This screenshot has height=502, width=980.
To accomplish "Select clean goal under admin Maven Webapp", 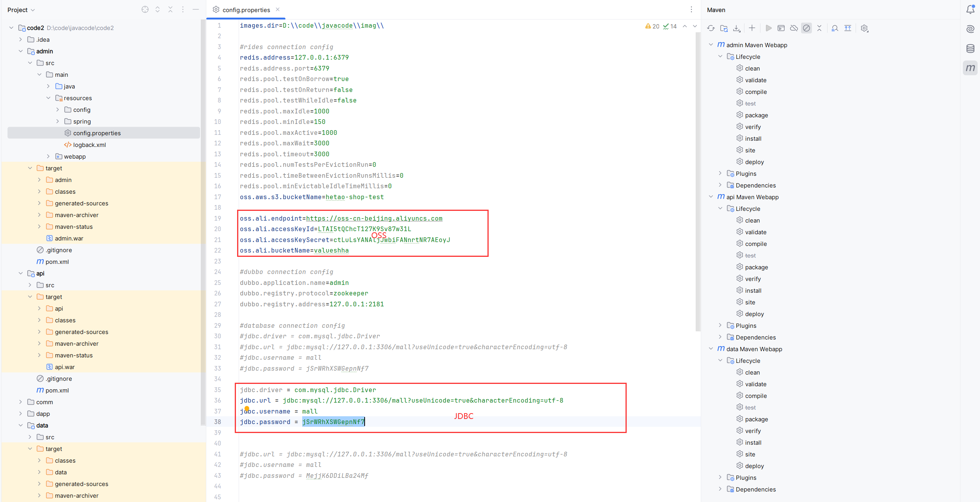I will point(752,68).
